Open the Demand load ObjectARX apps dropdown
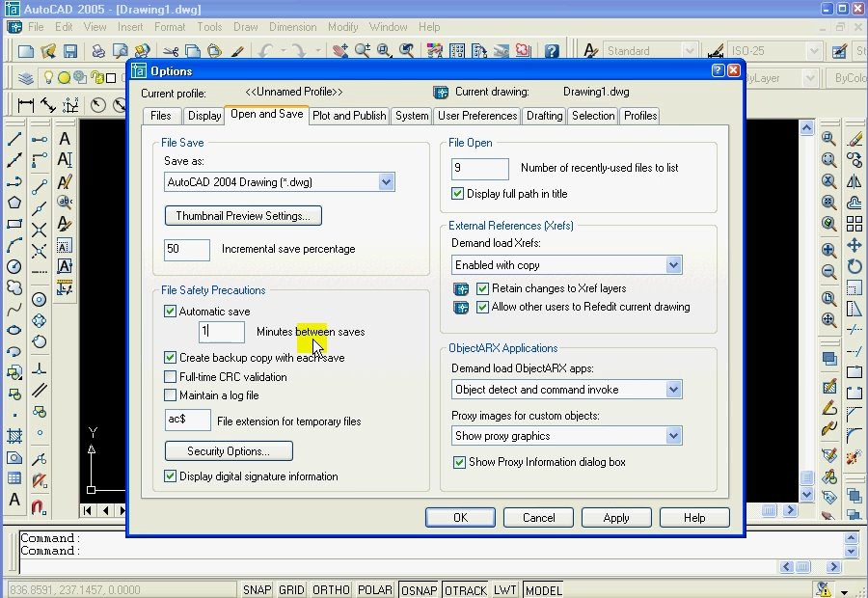The image size is (868, 598). (x=674, y=390)
